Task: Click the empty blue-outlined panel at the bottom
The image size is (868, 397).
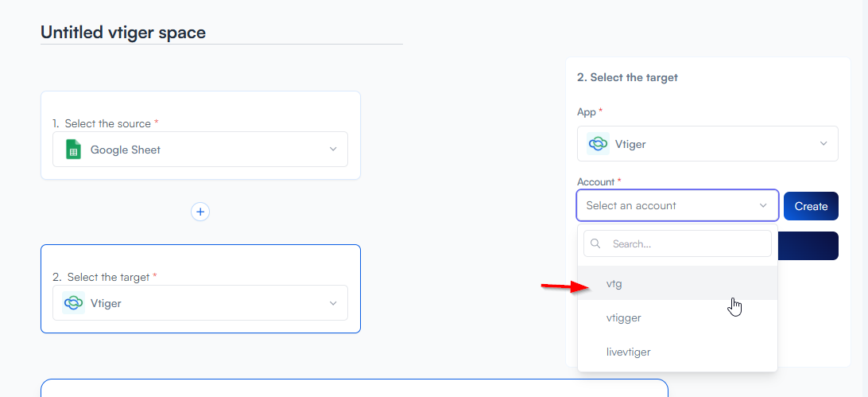Action: 354,388
